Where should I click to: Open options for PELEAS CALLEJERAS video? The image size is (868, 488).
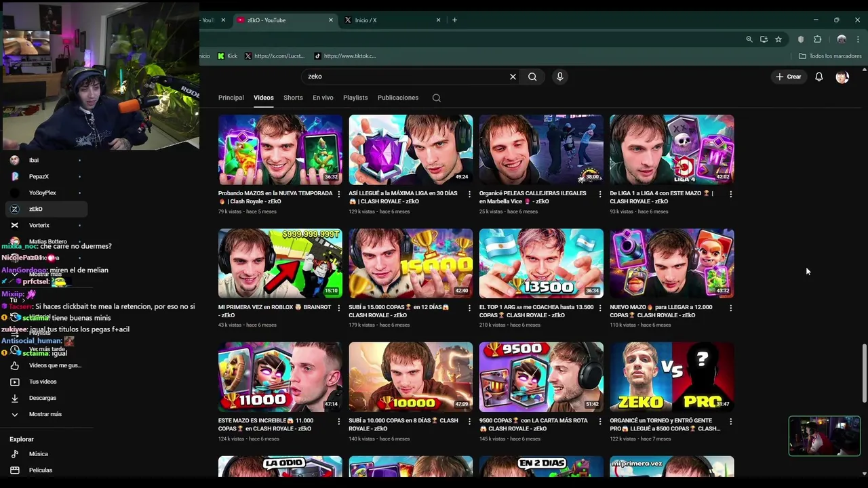(599, 194)
